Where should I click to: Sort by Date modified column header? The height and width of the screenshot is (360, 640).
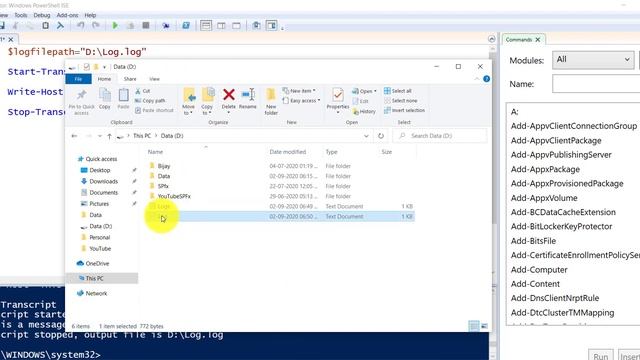pyautogui.click(x=288, y=152)
